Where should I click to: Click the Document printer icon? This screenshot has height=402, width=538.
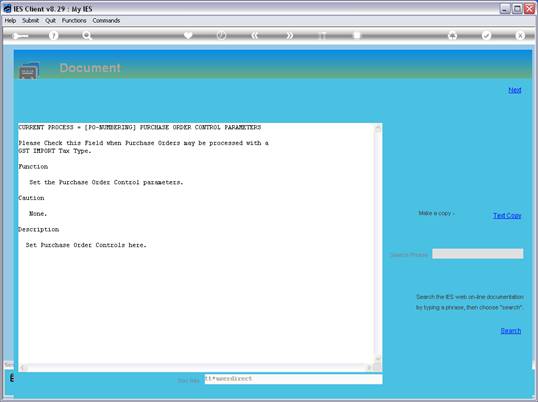coord(29,70)
